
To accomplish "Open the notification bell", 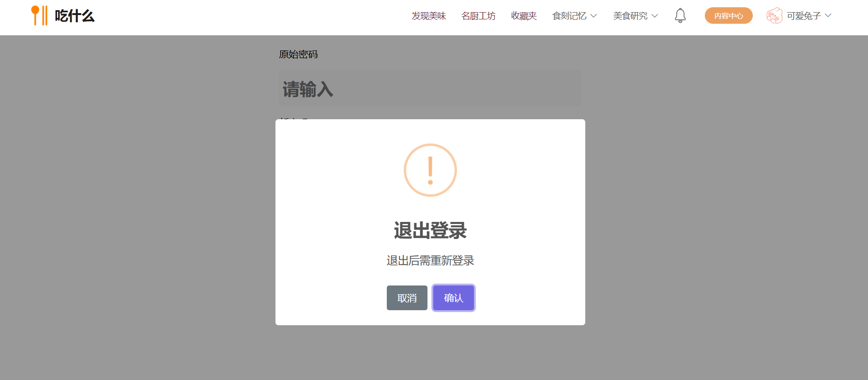I will tap(680, 16).
